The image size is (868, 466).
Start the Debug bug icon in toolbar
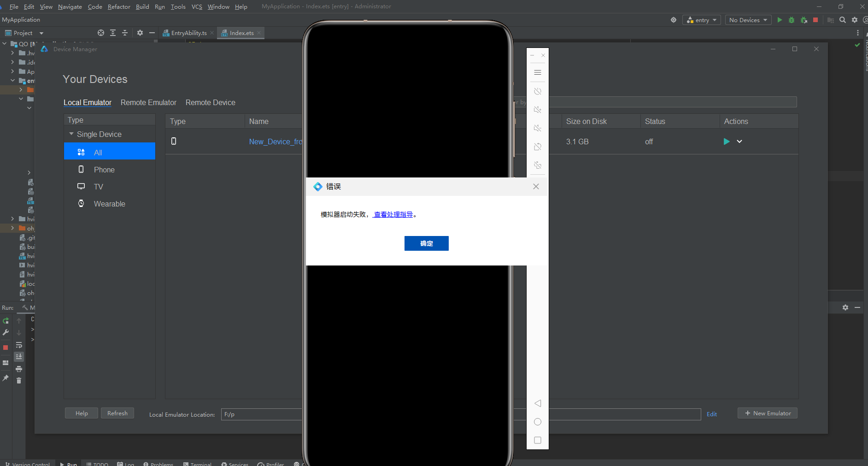792,20
